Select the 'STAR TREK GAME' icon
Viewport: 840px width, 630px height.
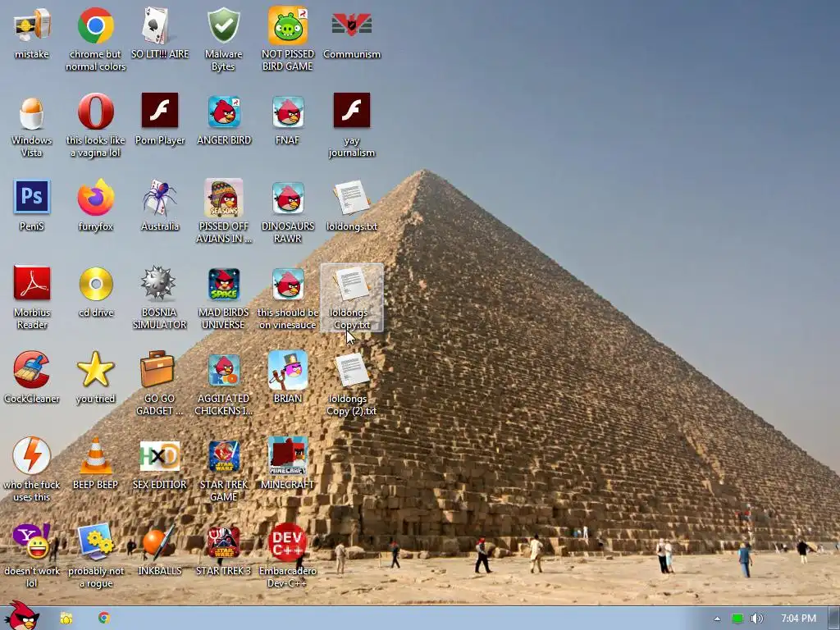click(x=224, y=456)
